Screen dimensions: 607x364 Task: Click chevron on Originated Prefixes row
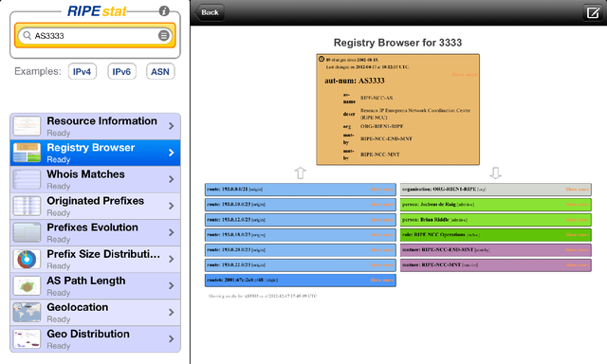click(x=172, y=207)
